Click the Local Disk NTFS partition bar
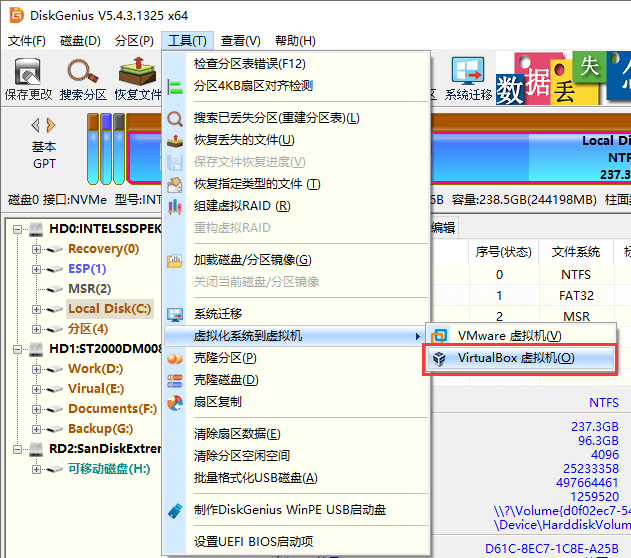This screenshot has width=631, height=558. [531, 158]
